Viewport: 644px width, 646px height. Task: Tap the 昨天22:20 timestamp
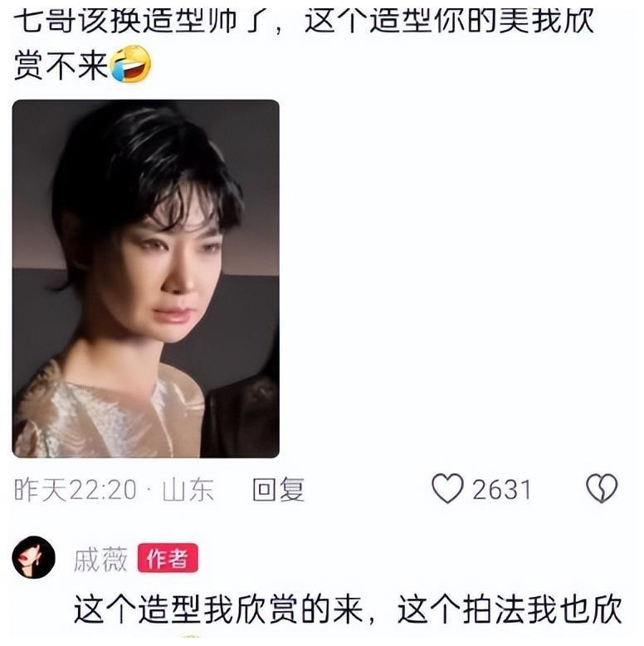pyautogui.click(x=76, y=490)
